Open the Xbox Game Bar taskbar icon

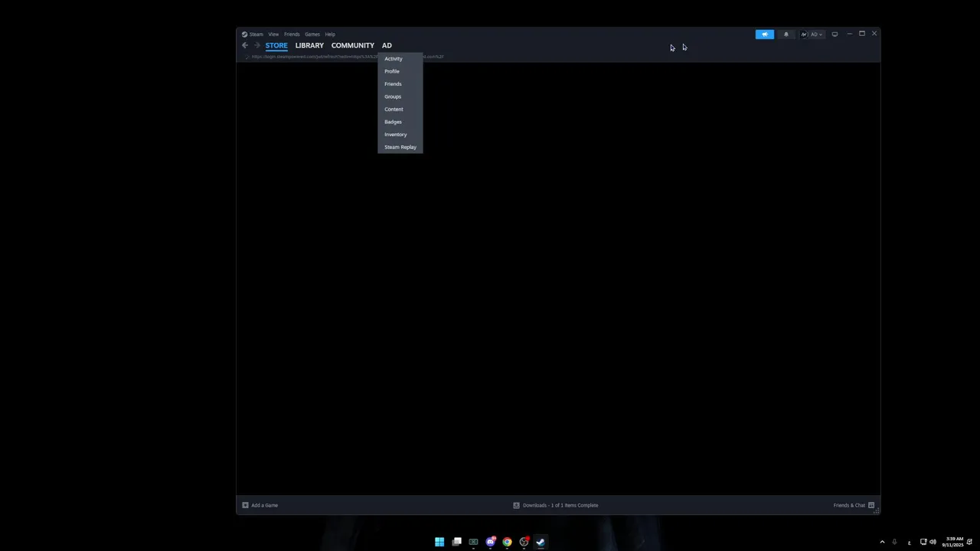tap(473, 542)
